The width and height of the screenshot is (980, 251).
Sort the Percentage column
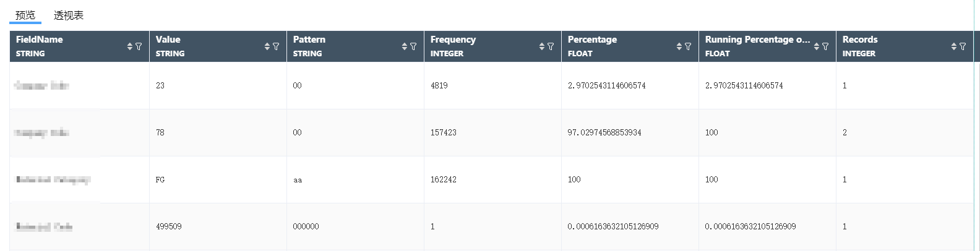tap(679, 46)
